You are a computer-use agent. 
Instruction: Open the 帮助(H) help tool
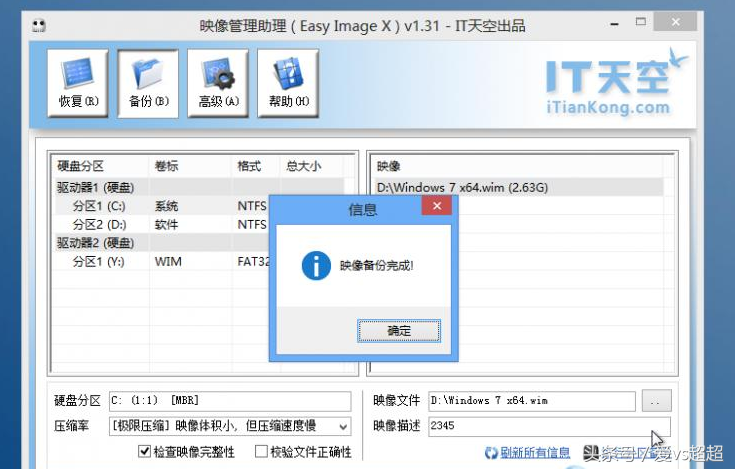pos(288,83)
